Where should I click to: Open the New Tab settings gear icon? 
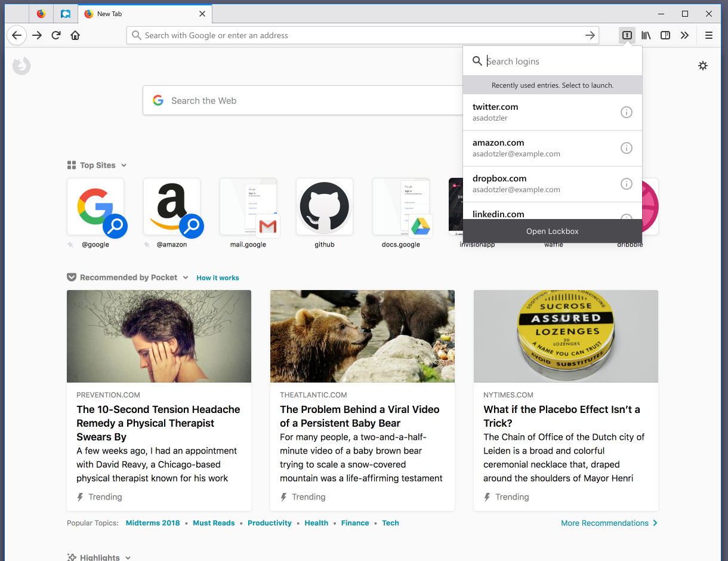703,66
